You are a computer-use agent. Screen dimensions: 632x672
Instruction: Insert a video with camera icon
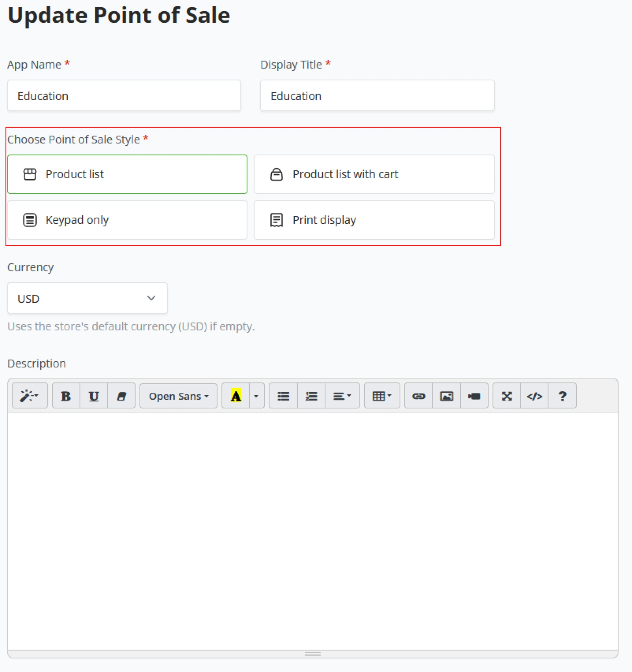pos(474,396)
